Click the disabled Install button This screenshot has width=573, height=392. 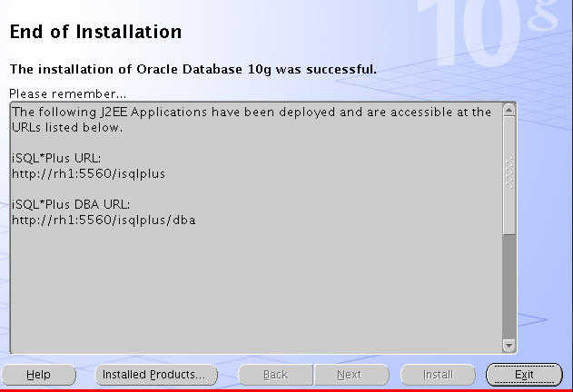point(439,375)
